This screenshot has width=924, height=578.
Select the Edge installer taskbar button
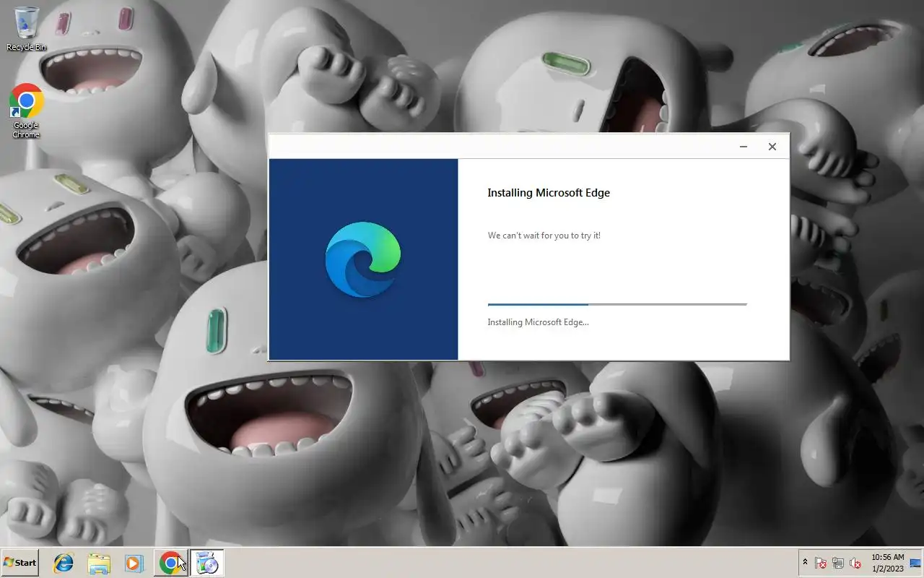[207, 563]
